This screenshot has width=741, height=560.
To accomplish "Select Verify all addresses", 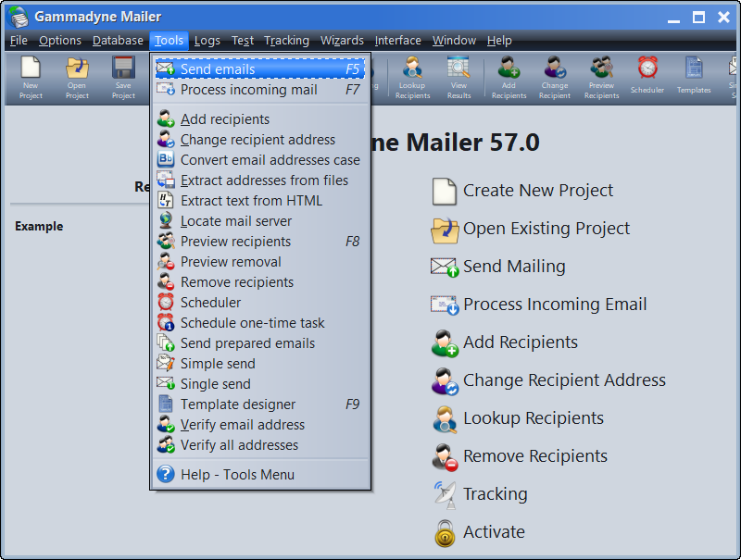I will pos(260,444).
